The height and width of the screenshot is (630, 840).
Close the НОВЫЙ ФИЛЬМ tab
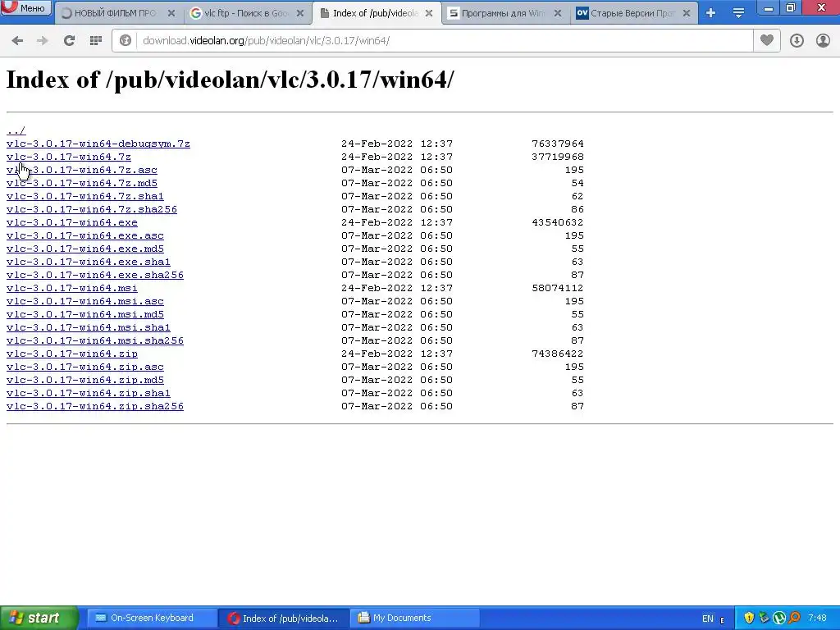coord(171,13)
